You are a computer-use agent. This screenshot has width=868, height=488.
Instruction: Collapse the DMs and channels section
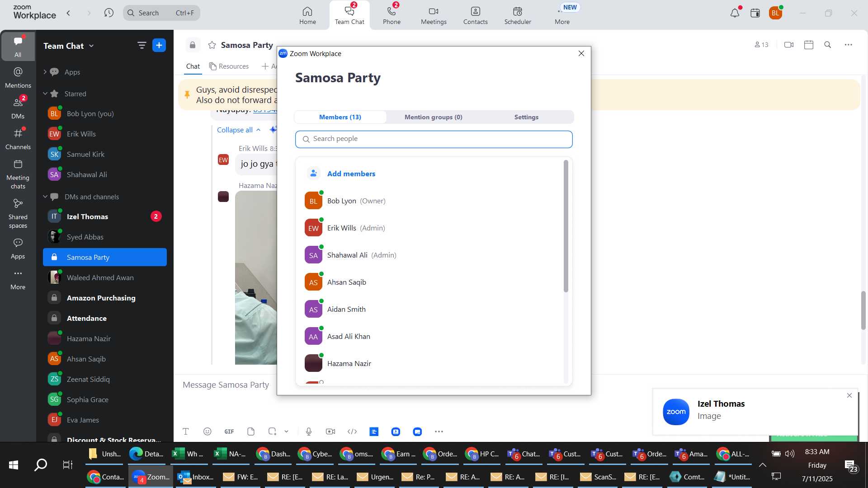pyautogui.click(x=45, y=197)
